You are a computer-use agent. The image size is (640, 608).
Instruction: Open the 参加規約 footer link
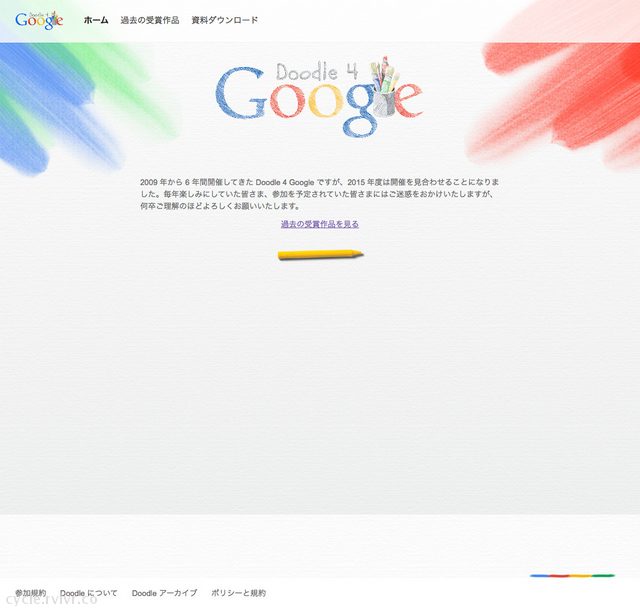pos(30,593)
